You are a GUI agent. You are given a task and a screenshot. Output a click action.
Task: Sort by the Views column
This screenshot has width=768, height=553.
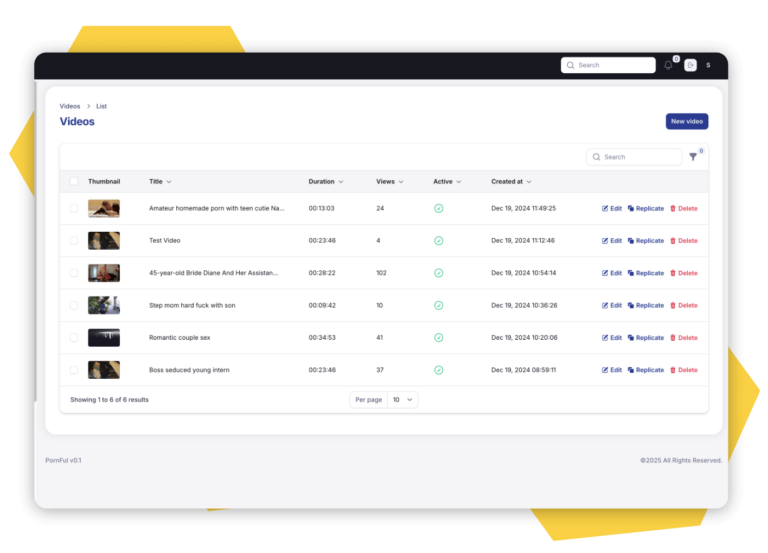(390, 181)
